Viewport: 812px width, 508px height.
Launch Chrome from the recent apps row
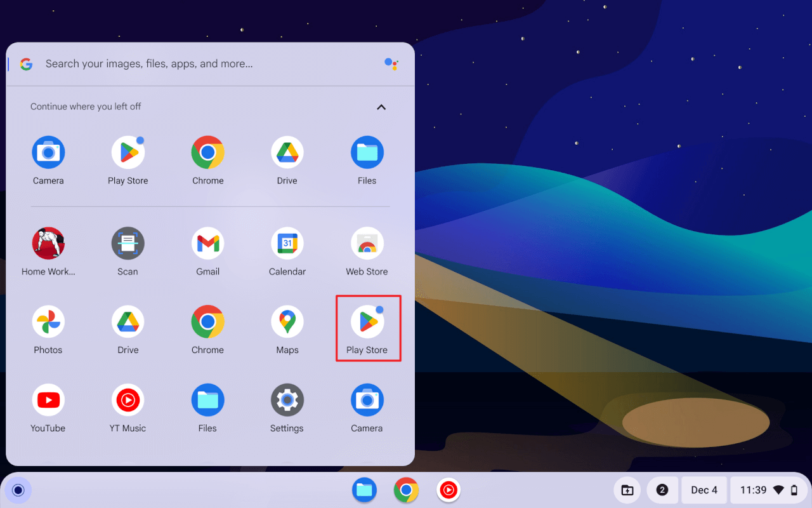pyautogui.click(x=207, y=152)
